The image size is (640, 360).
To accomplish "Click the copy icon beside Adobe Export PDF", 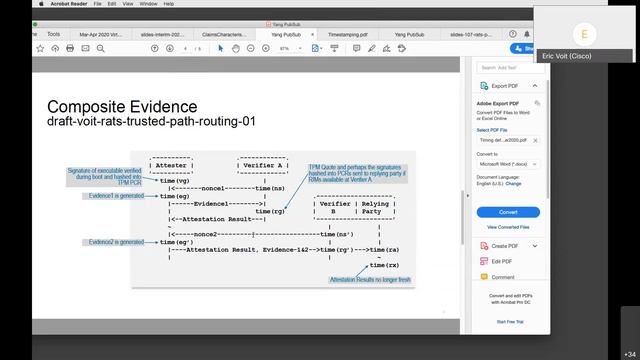I will [537, 103].
